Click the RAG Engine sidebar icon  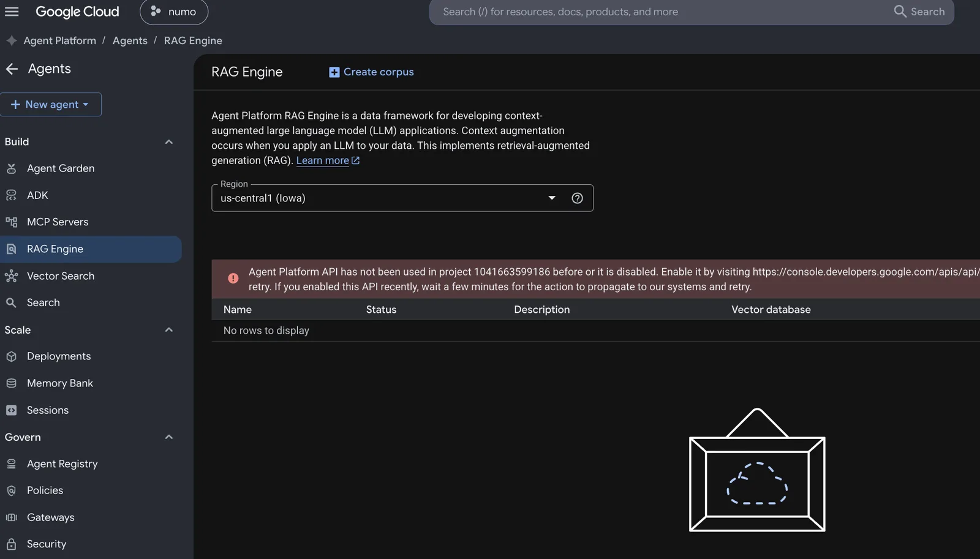tap(11, 249)
